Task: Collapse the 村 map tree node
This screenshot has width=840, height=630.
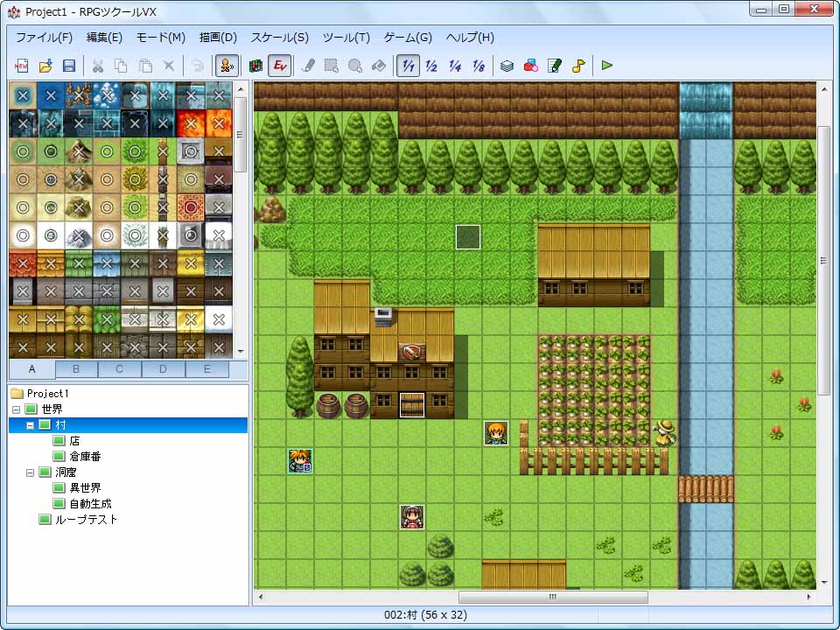Action: [x=30, y=425]
